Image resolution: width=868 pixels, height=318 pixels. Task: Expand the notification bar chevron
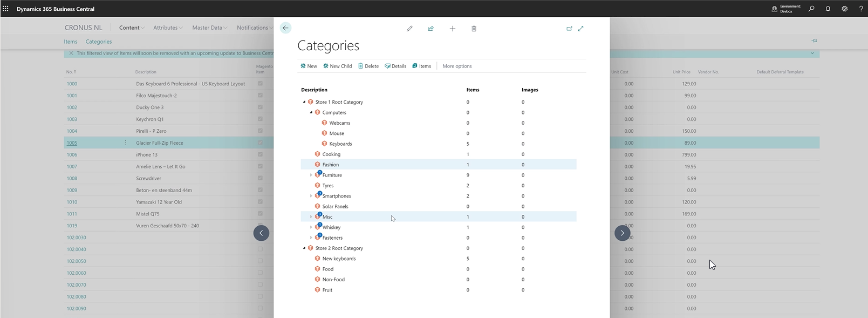[812, 53]
